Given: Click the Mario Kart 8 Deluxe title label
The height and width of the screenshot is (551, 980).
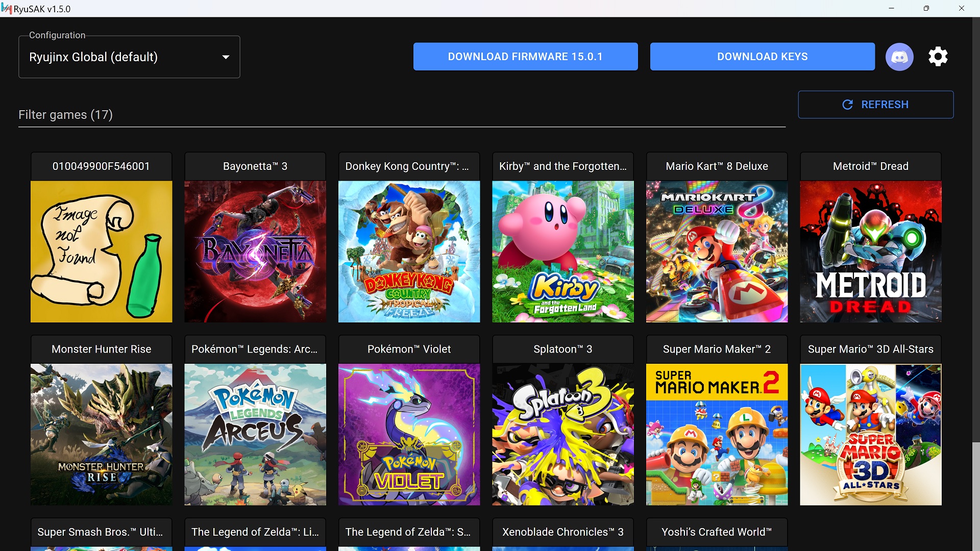Looking at the screenshot, I should click(x=717, y=166).
